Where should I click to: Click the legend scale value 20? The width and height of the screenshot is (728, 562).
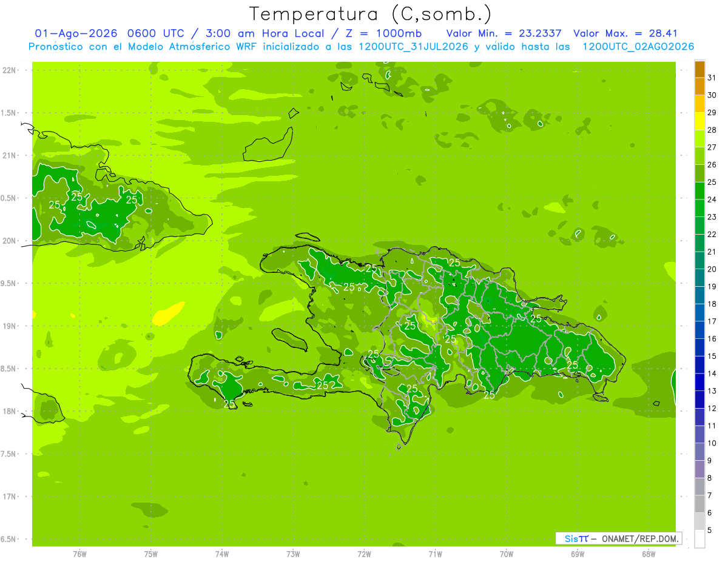712,269
